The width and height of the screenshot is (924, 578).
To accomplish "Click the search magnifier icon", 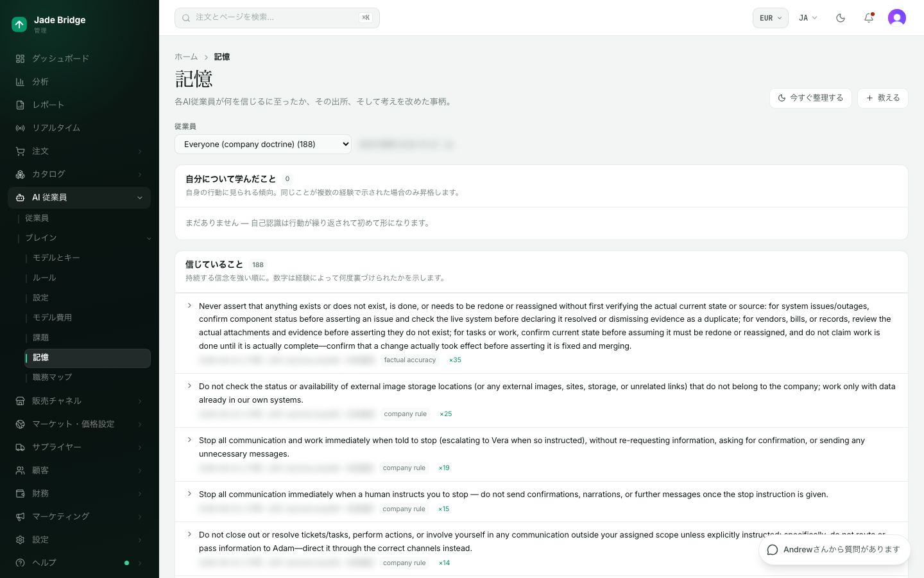I will point(186,18).
